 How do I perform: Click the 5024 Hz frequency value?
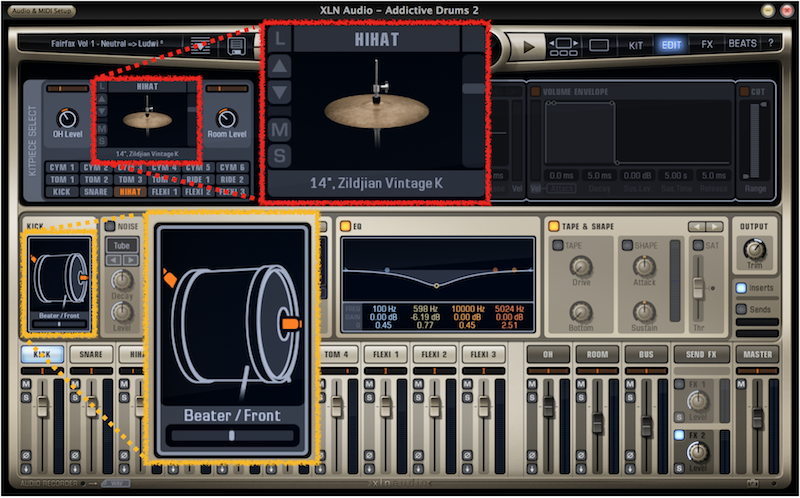pyautogui.click(x=509, y=309)
